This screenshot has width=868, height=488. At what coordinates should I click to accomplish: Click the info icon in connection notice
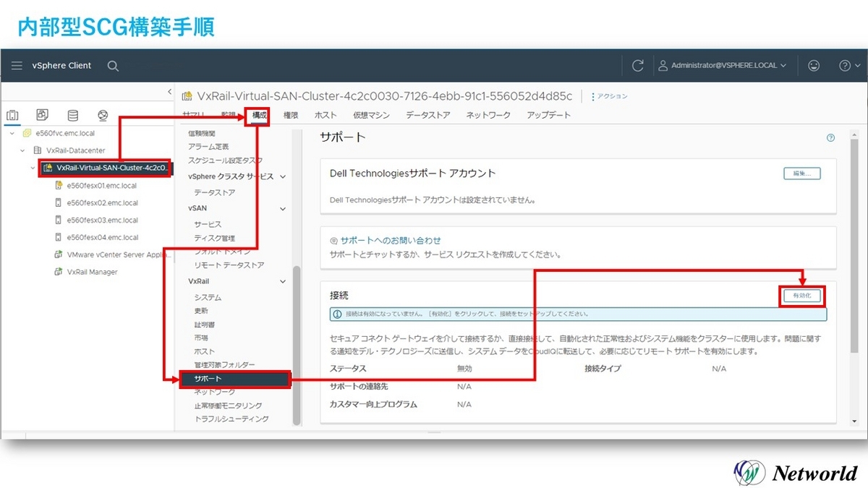coord(336,314)
